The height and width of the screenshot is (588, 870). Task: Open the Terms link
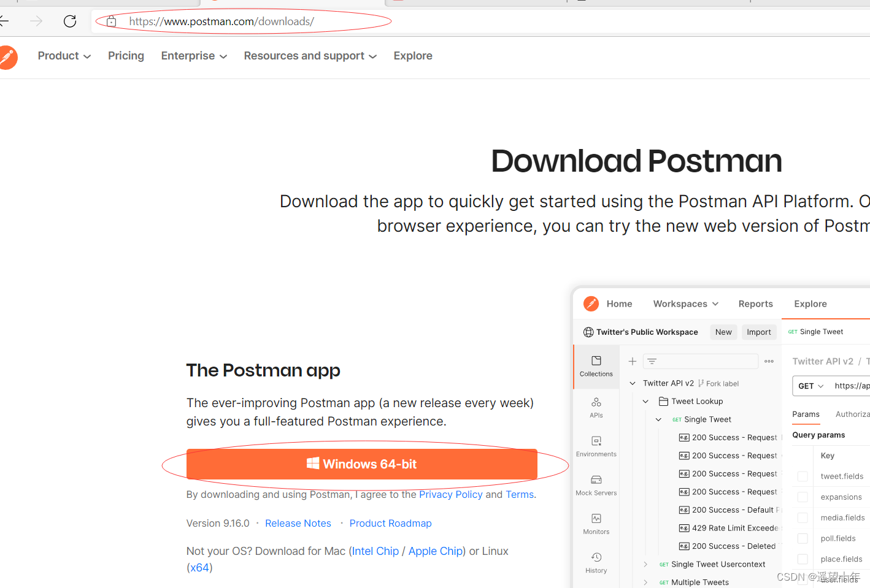(x=520, y=494)
